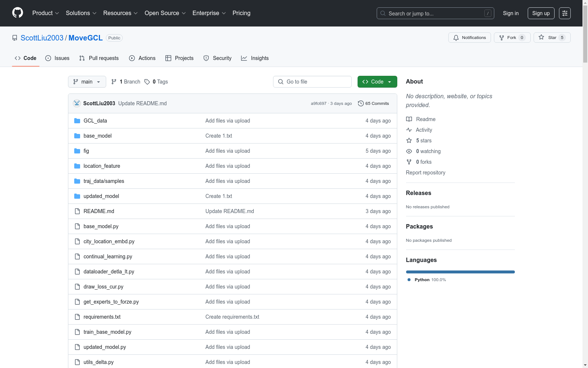
Task: Click the traj_data/samples folder icon
Action: pos(77,181)
